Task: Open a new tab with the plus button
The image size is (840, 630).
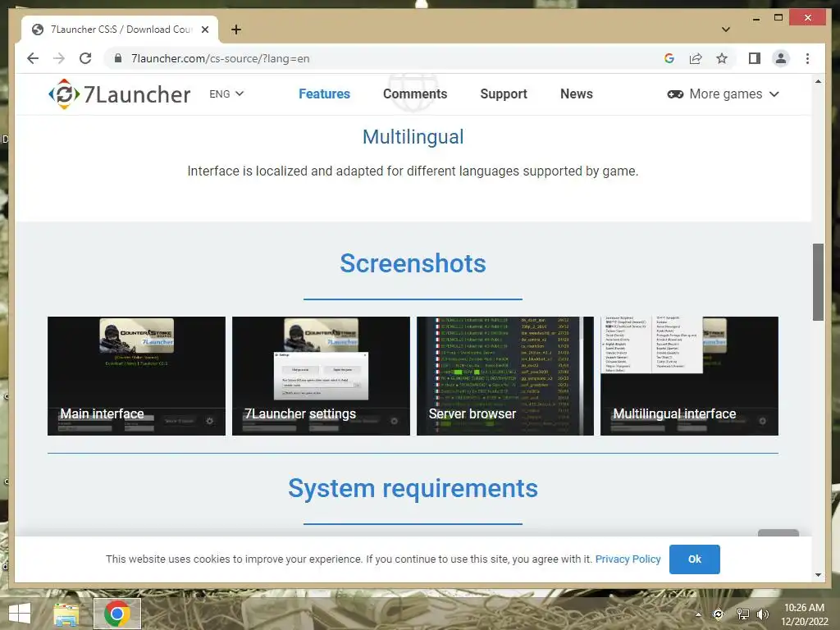Action: 235,30
